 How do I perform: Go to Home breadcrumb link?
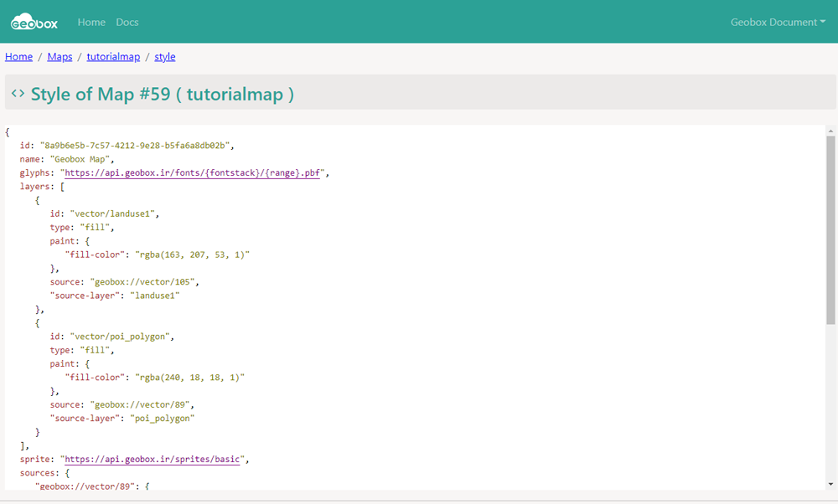pyautogui.click(x=18, y=57)
